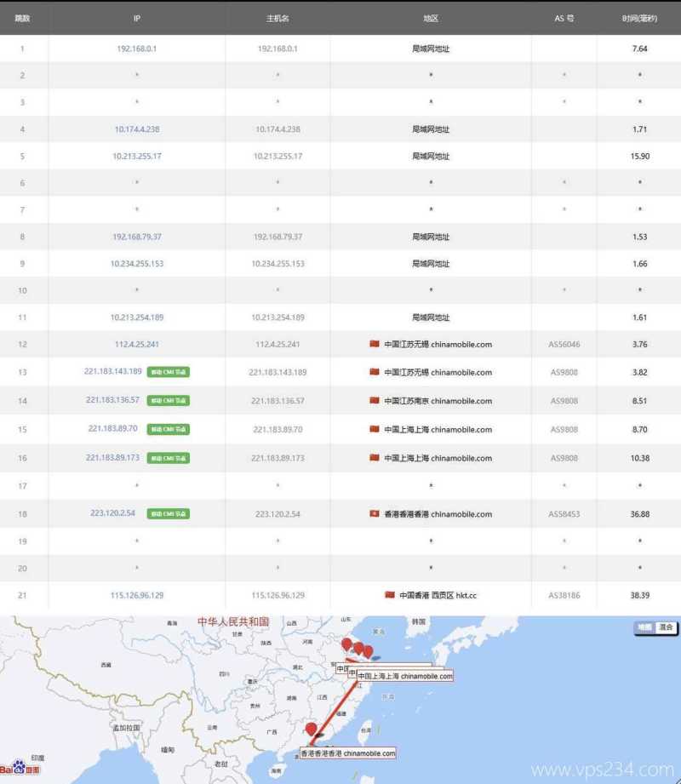Click the Chinese flag beside 中国上海上海 on row 15
Image resolution: width=681 pixels, height=784 pixels.
(373, 429)
